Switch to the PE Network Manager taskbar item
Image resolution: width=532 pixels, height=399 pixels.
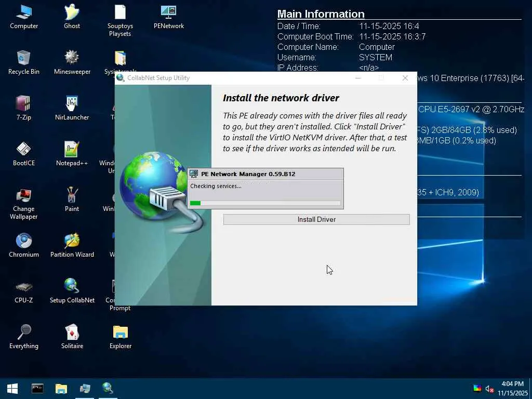point(85,389)
